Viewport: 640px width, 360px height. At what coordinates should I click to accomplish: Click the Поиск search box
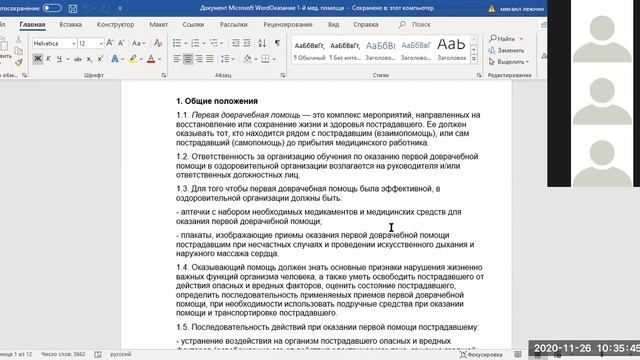pyautogui.click(x=415, y=24)
